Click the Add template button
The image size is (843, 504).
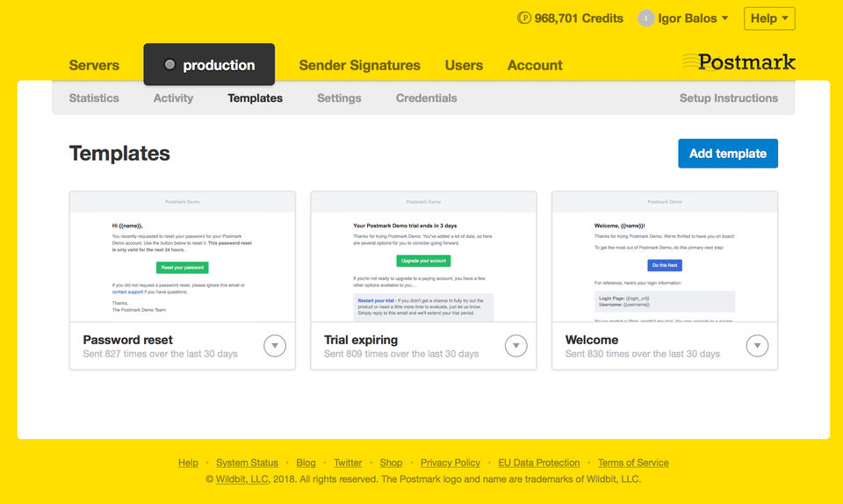(x=728, y=154)
